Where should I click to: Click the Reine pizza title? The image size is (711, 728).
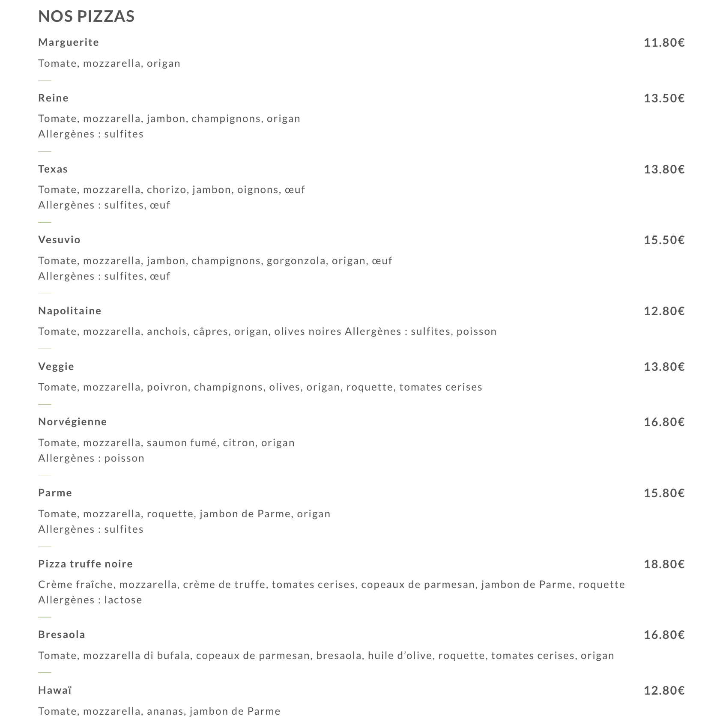(53, 98)
